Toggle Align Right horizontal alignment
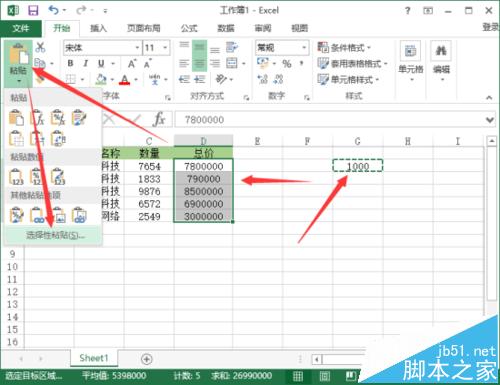500x385 pixels. click(215, 63)
